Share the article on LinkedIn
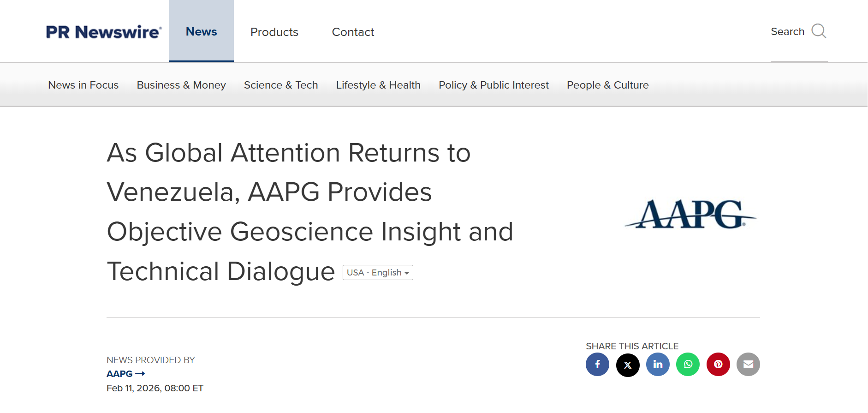The width and height of the screenshot is (868, 413). coord(658,365)
